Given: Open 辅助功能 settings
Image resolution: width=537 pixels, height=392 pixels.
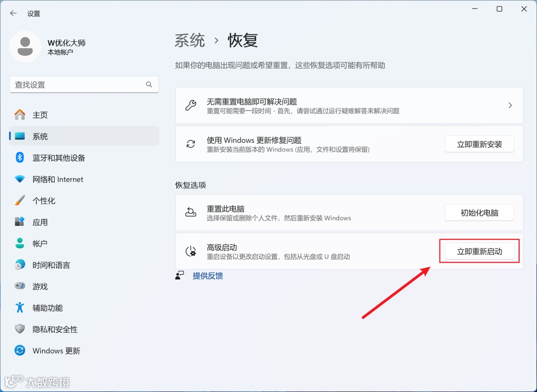Looking at the screenshot, I should coord(84,308).
